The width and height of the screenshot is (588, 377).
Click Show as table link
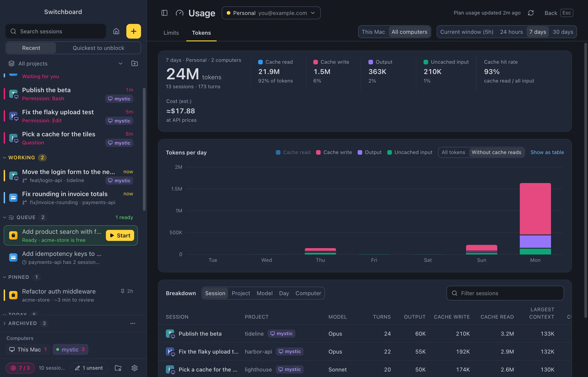click(x=547, y=152)
